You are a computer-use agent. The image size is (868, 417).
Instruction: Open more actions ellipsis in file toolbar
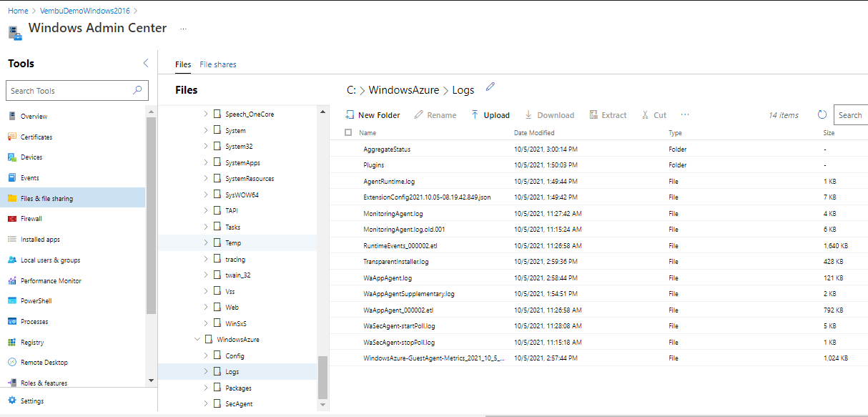coord(685,114)
